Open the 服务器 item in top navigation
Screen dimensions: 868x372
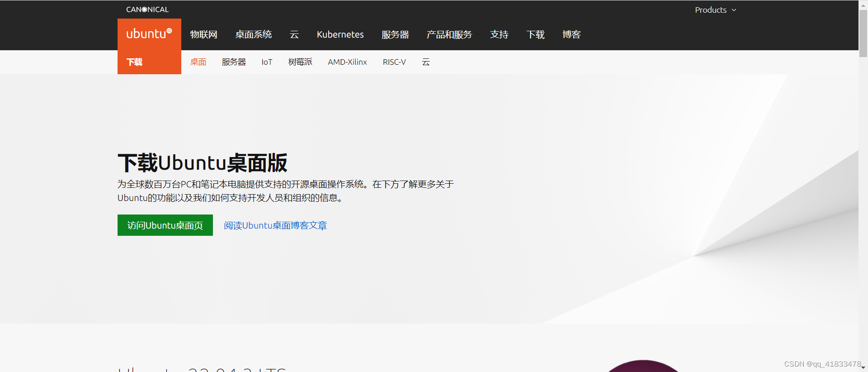[x=395, y=34]
